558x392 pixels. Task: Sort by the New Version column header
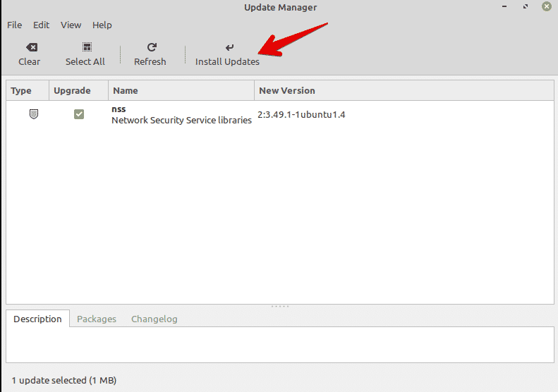coord(404,91)
